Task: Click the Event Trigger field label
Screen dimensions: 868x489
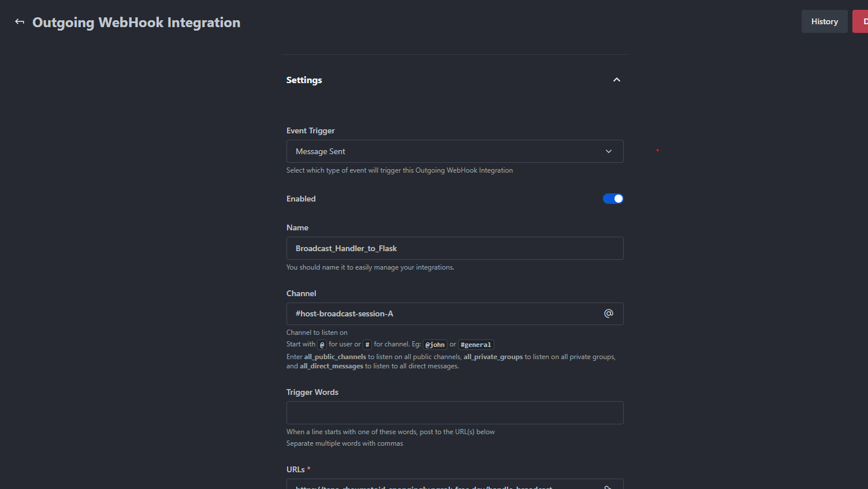Action: [x=311, y=130]
